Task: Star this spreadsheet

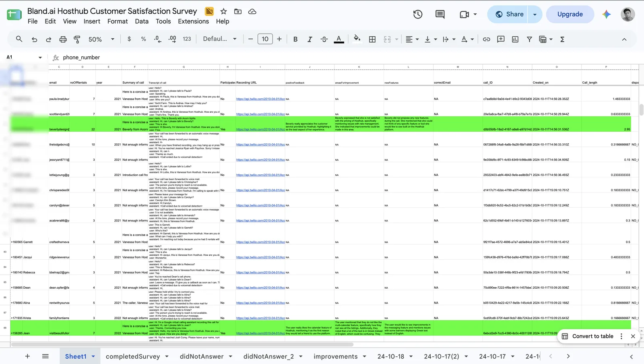Action: pos(223,11)
